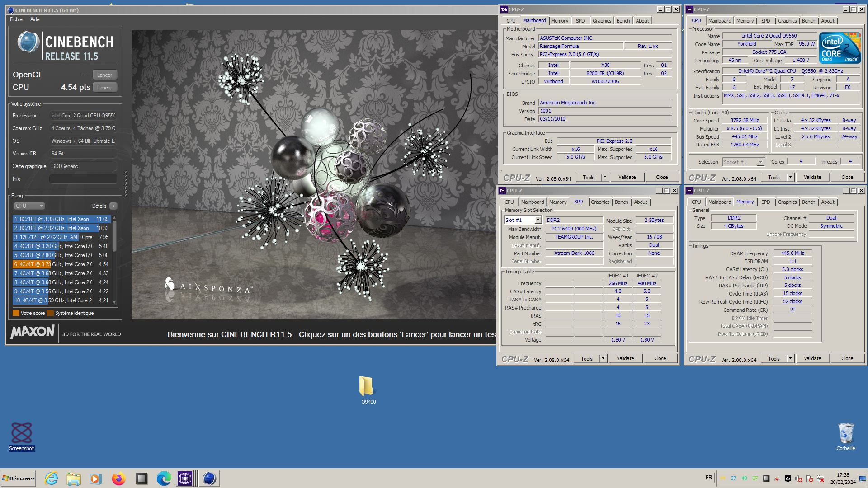
Task: Expand Tools arrow in the Mainboard CPU-Z window
Action: [605, 177]
